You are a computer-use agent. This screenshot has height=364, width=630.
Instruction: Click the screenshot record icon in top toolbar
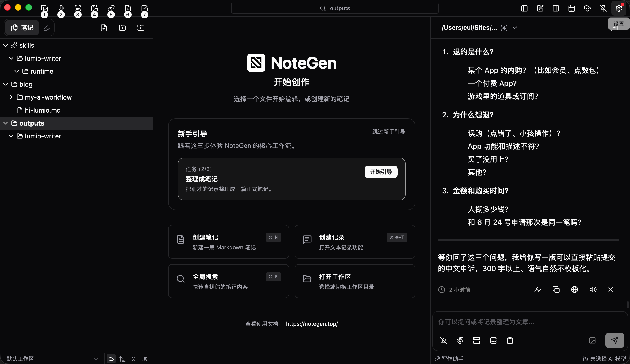coord(44,8)
